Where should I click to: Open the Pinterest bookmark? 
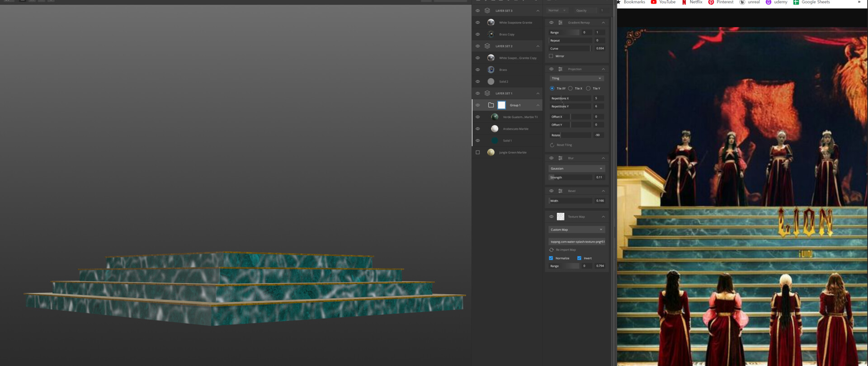[x=721, y=2]
